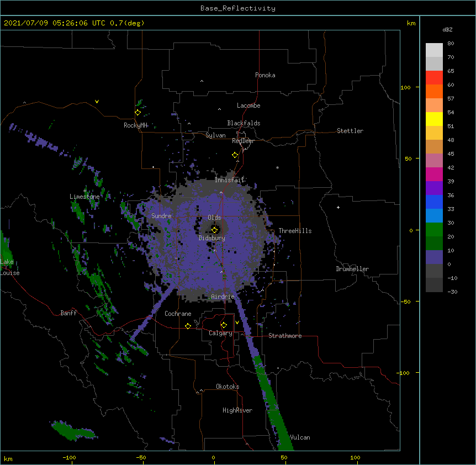Click the yellow diamond marker above Calgary label
The image size is (476, 465).
coord(224,325)
